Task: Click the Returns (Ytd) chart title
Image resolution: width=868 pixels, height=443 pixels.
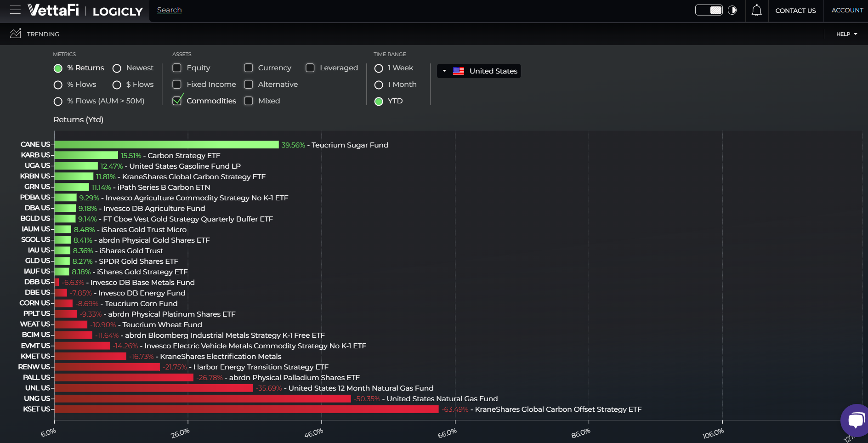Action: point(79,119)
